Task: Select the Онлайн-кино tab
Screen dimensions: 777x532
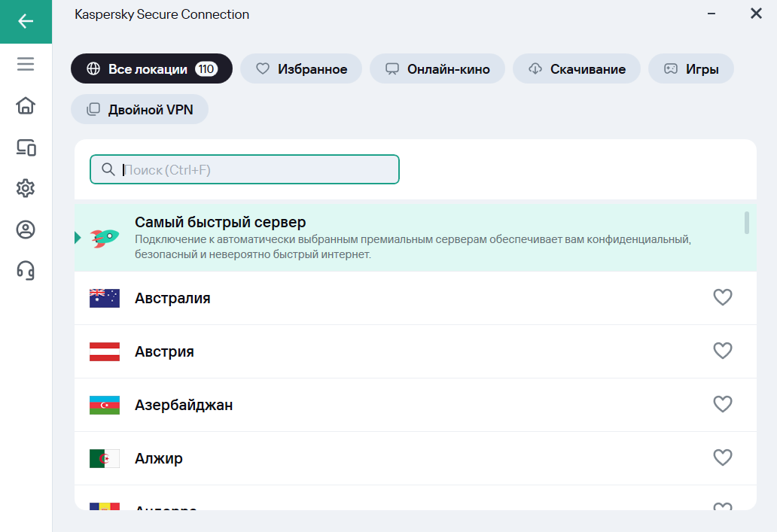Action: click(x=437, y=69)
